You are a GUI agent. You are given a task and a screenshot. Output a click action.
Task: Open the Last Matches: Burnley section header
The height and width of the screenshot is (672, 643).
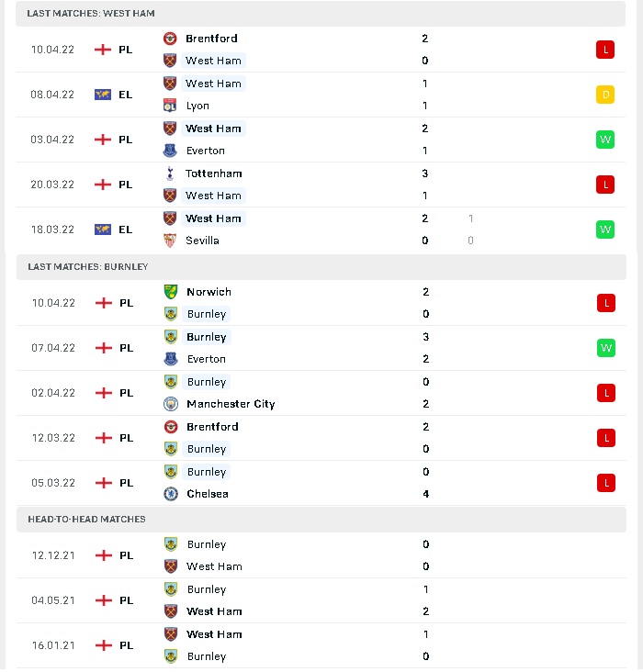point(321,267)
